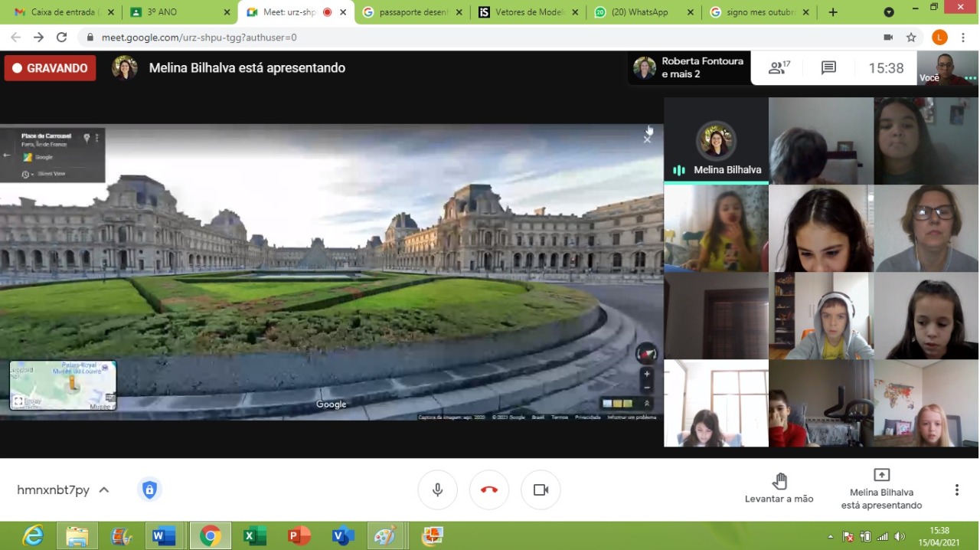The width and height of the screenshot is (980, 550).
Task: Toggle the microphone mute button
Action: [437, 489]
